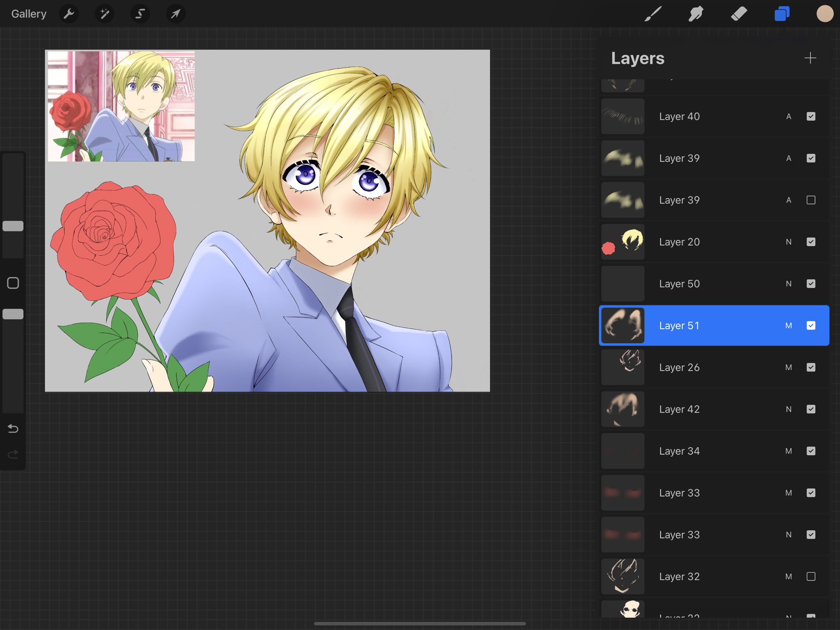Image resolution: width=840 pixels, height=630 pixels.
Task: Tap the undo arrow in sidebar
Action: [13, 428]
